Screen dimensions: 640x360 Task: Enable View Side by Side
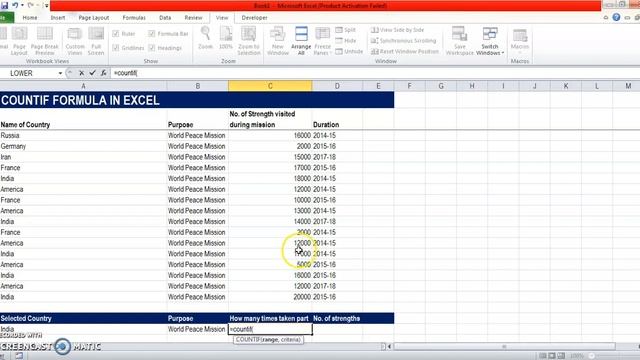(x=398, y=30)
